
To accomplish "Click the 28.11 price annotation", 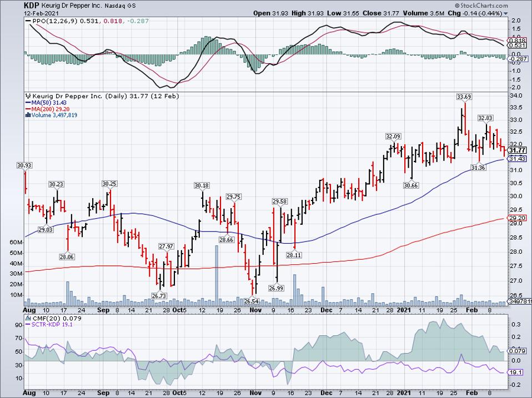I will click(294, 255).
